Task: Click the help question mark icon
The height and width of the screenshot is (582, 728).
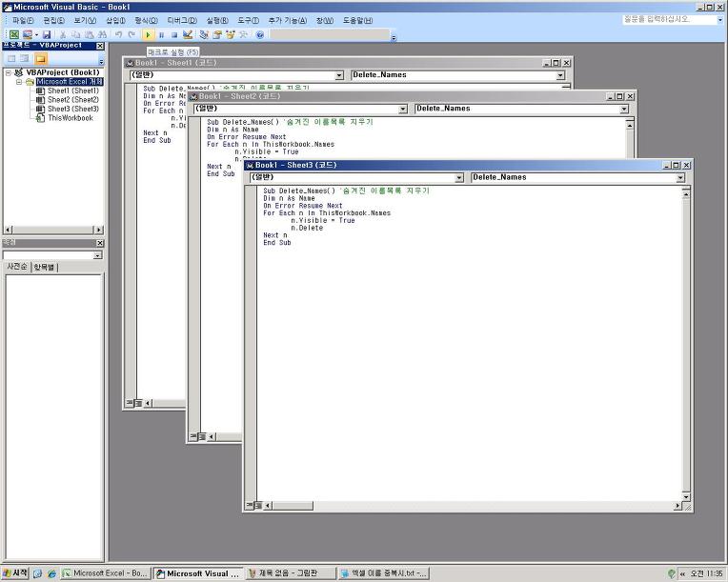Action: (260, 34)
